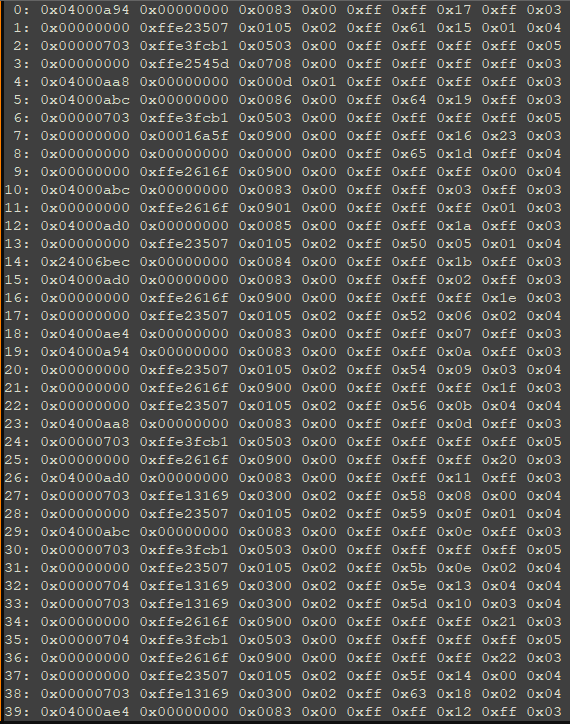Select byte 0x59 in row 28
Viewport: 570px width, 724px height.
tap(409, 514)
